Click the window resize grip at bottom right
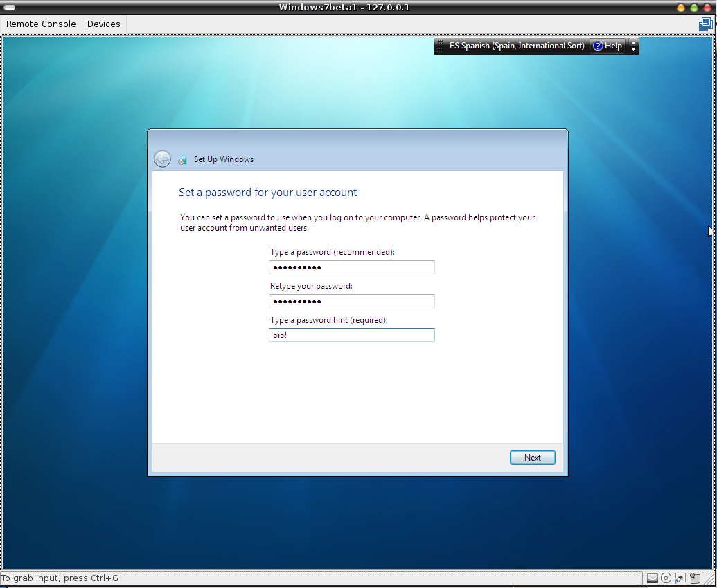 [709, 580]
